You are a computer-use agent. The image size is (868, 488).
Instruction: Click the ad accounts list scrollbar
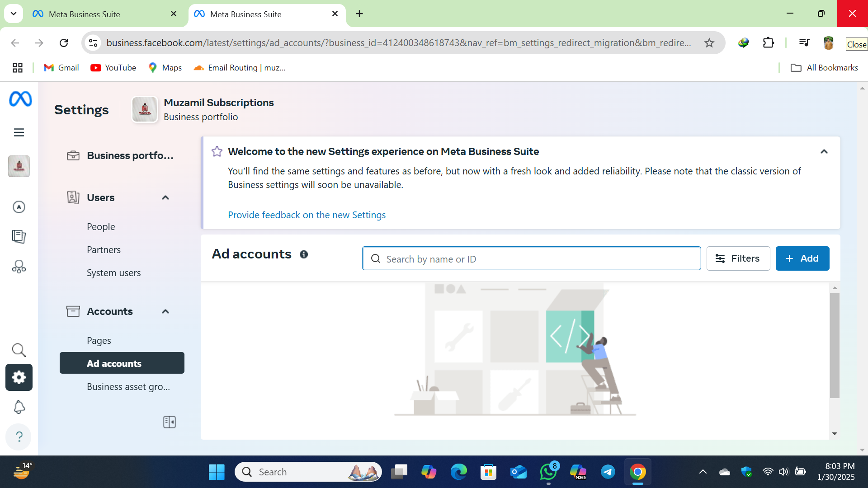tap(835, 346)
